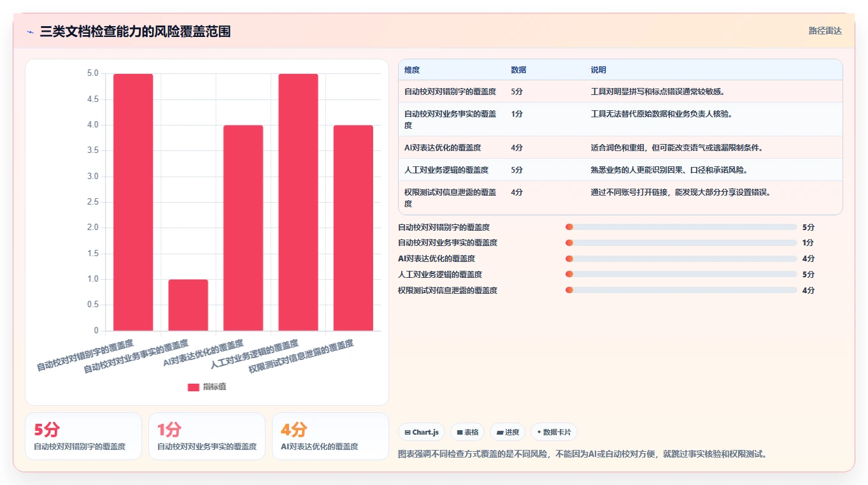Click the 数据卡片 tag button
This screenshot has width=868, height=485.
553,432
